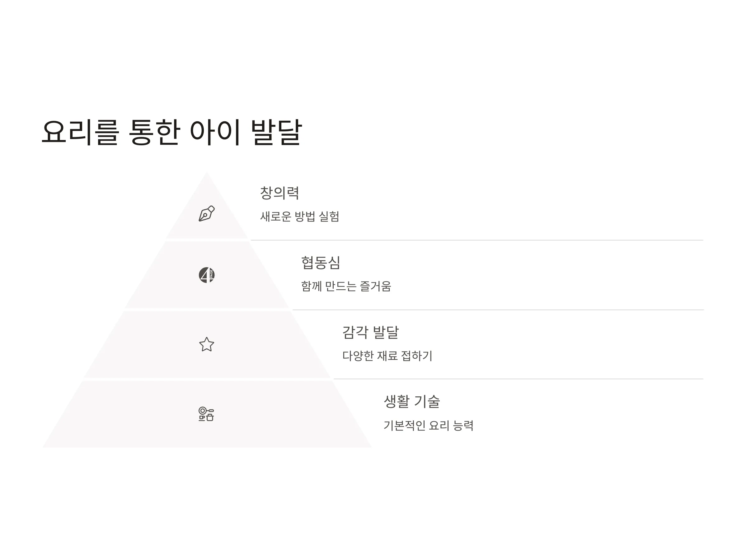Select the 협동심 heading

pos(321,263)
